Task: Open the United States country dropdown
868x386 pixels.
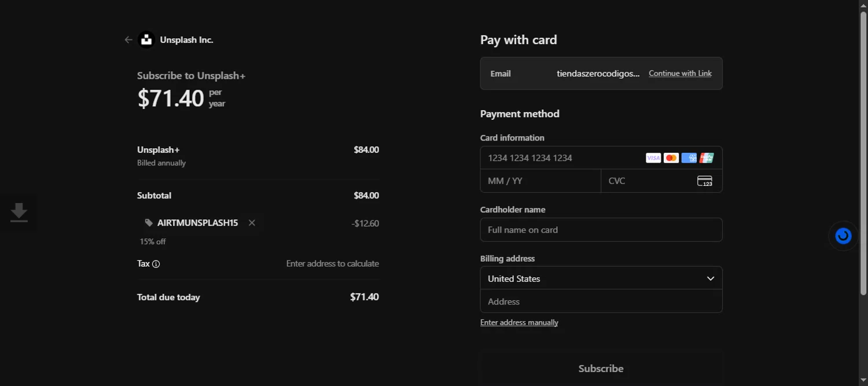Action: [601, 278]
